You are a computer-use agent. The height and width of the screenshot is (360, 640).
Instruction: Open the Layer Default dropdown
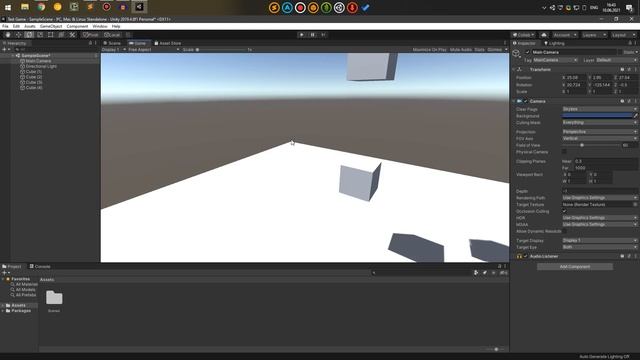(x=616, y=60)
